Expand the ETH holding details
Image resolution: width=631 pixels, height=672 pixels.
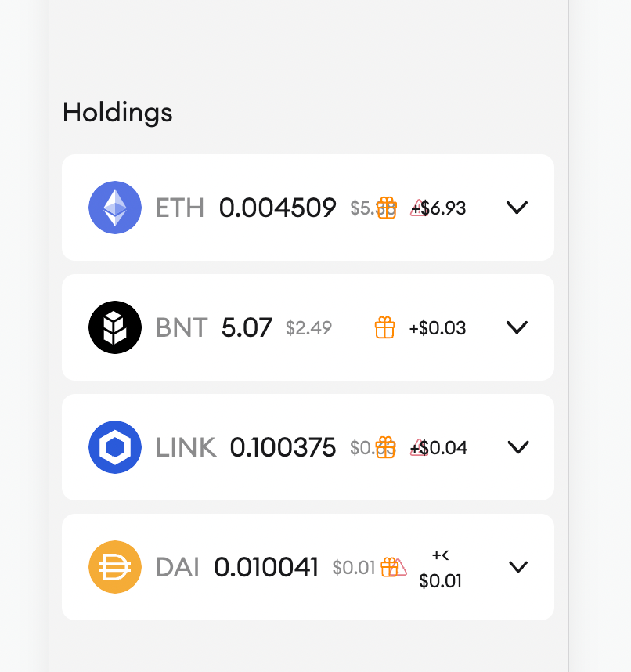[517, 208]
